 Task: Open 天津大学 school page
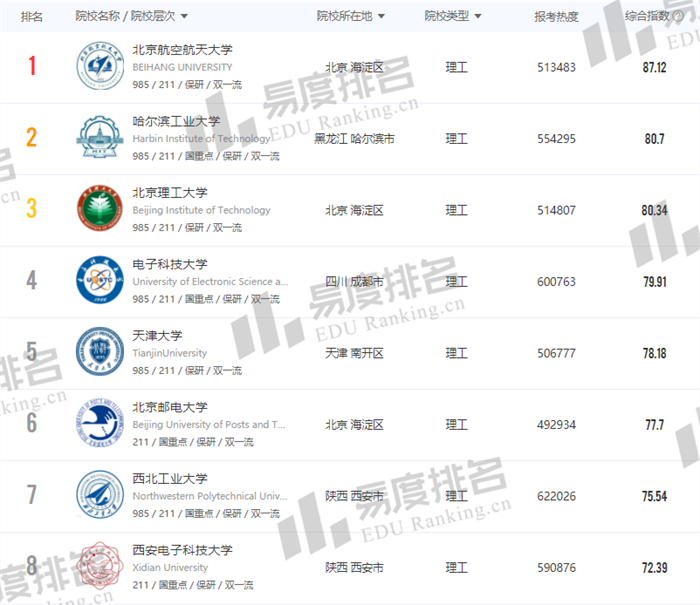click(x=157, y=335)
